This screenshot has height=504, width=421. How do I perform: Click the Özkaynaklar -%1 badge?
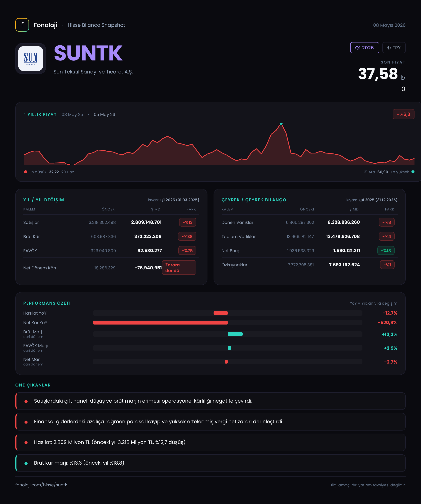[387, 265]
